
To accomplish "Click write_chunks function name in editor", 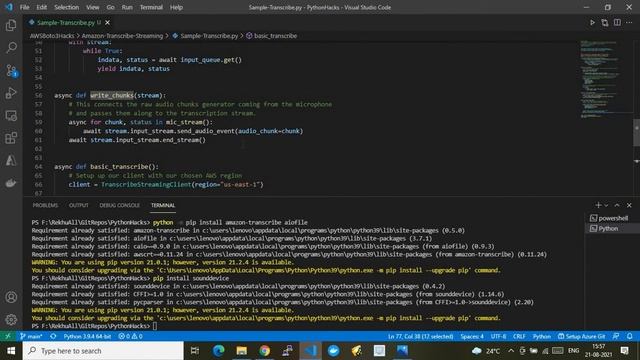I will tap(112, 96).
